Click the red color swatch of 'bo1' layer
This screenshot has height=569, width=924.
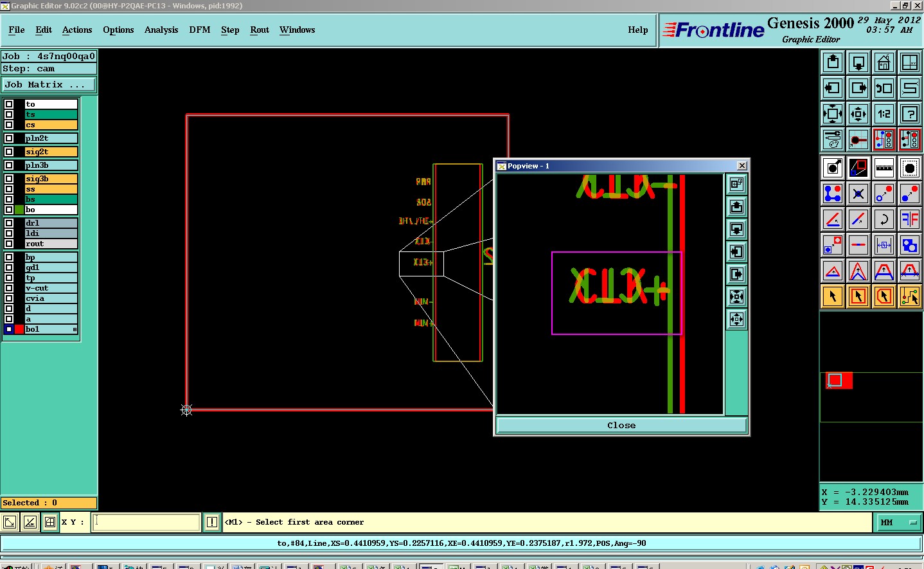pos(19,329)
